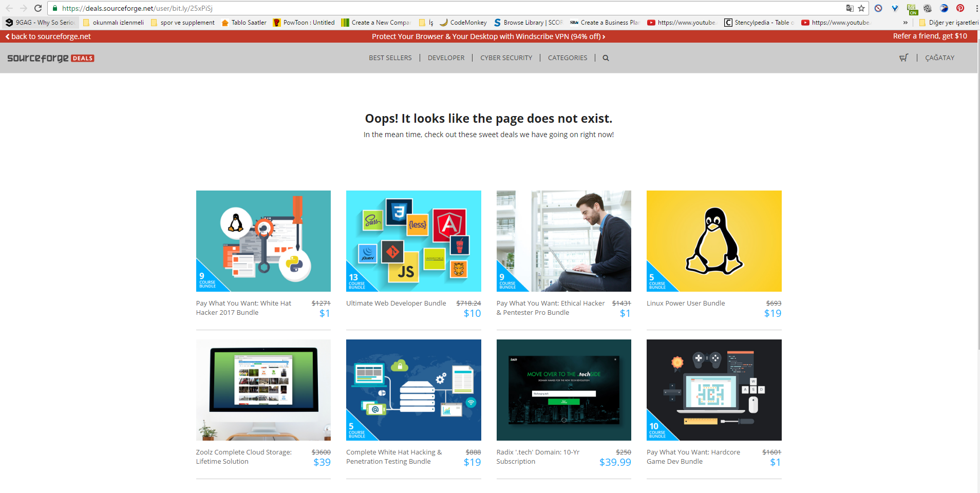
Task: Open the Cyber Security menu item
Action: pos(506,58)
